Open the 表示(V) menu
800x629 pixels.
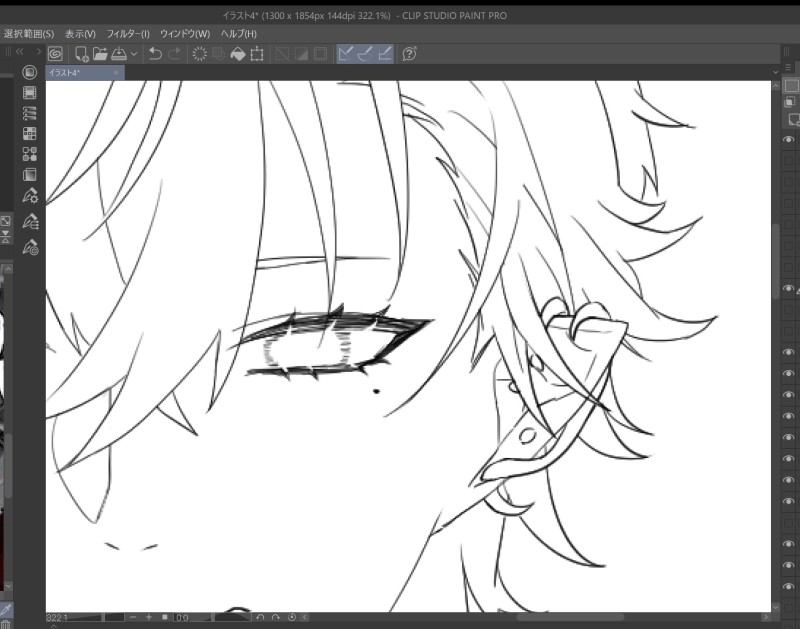point(80,34)
